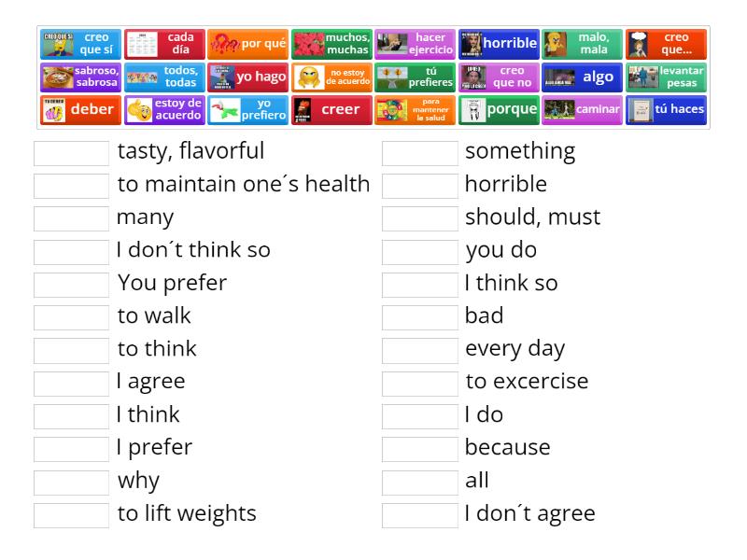Screen dimensions: 747x560
Task: Click the emoji image on 'no estoy de acuerdo' tile
Action: coord(307,77)
